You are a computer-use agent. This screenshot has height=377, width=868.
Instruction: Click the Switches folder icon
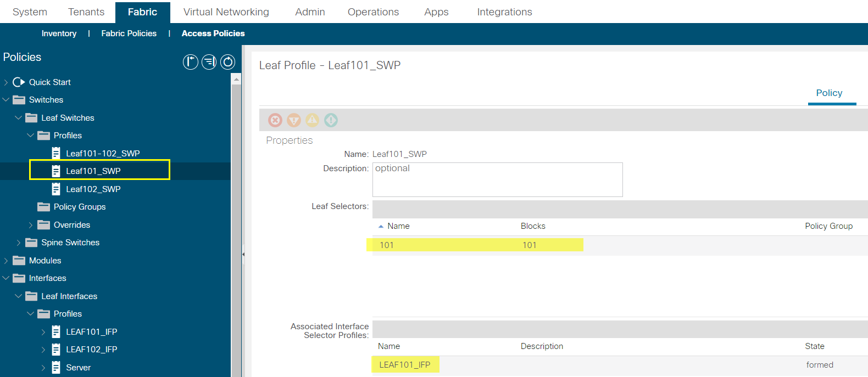click(19, 100)
